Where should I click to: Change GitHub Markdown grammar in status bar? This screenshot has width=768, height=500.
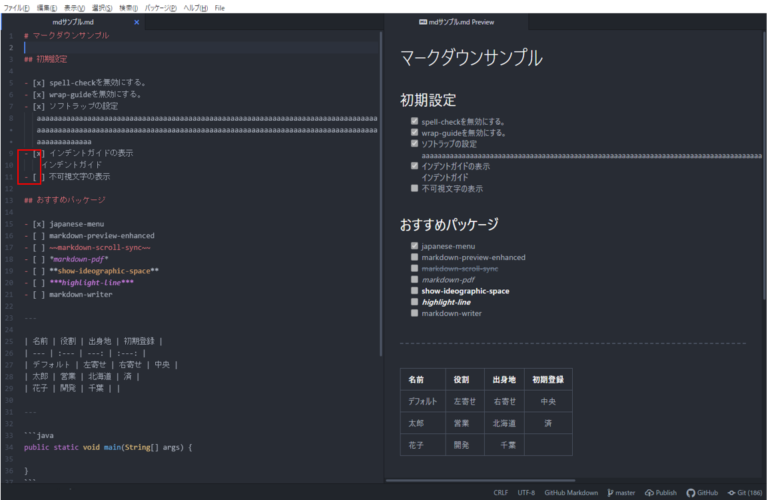pos(571,493)
